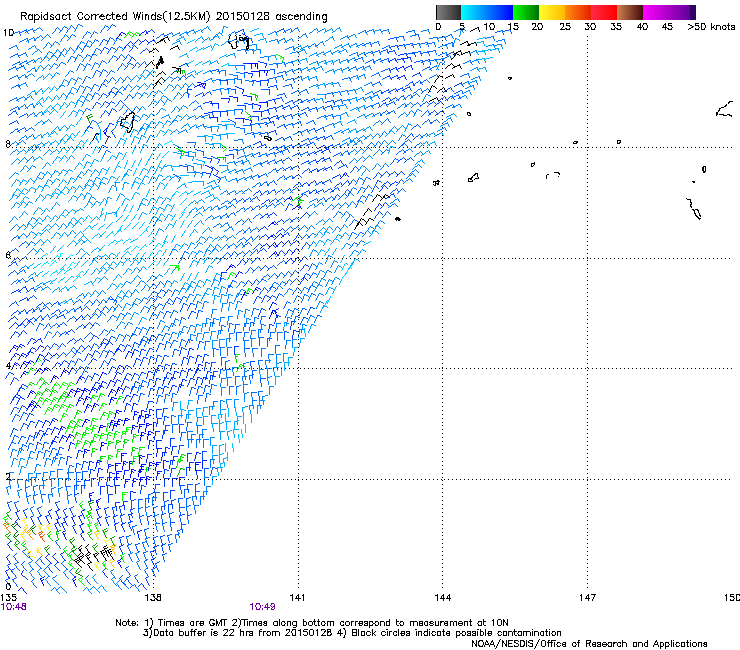Click the purple time label '10:48'

pyautogui.click(x=14, y=607)
